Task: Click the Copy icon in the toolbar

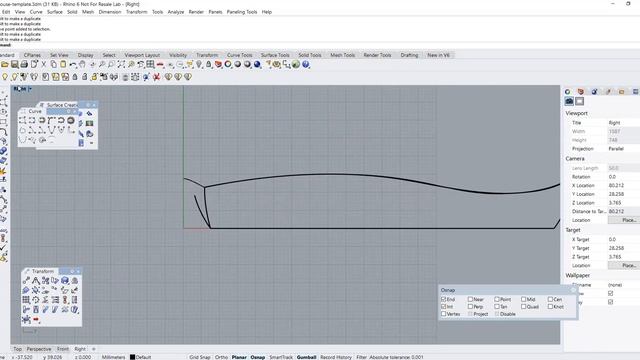Action: pyautogui.click(x=53, y=64)
